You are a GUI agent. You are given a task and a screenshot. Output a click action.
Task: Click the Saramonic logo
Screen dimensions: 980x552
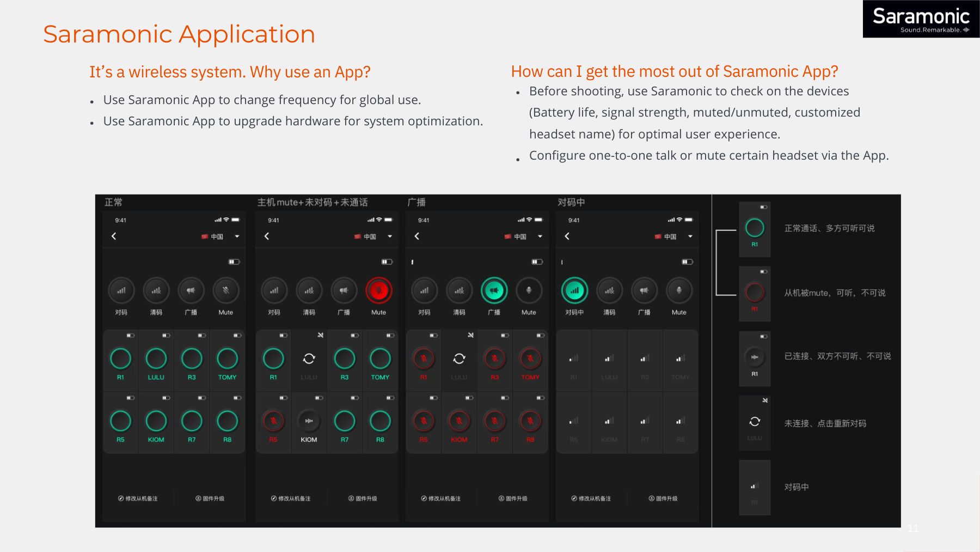(x=921, y=19)
